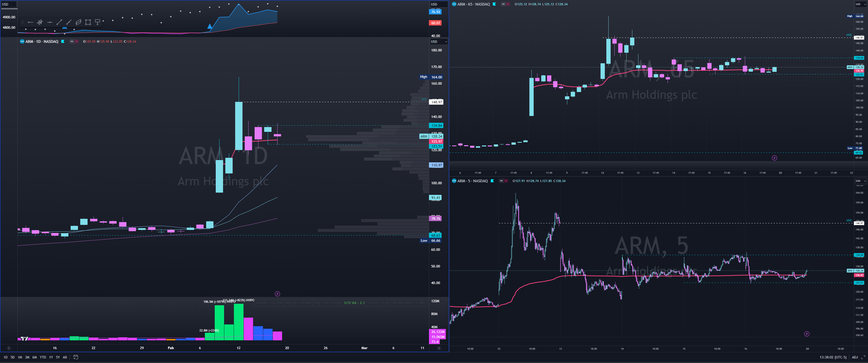
Task: Toggle the auto-scale A button on daily chart
Action: pos(439,348)
